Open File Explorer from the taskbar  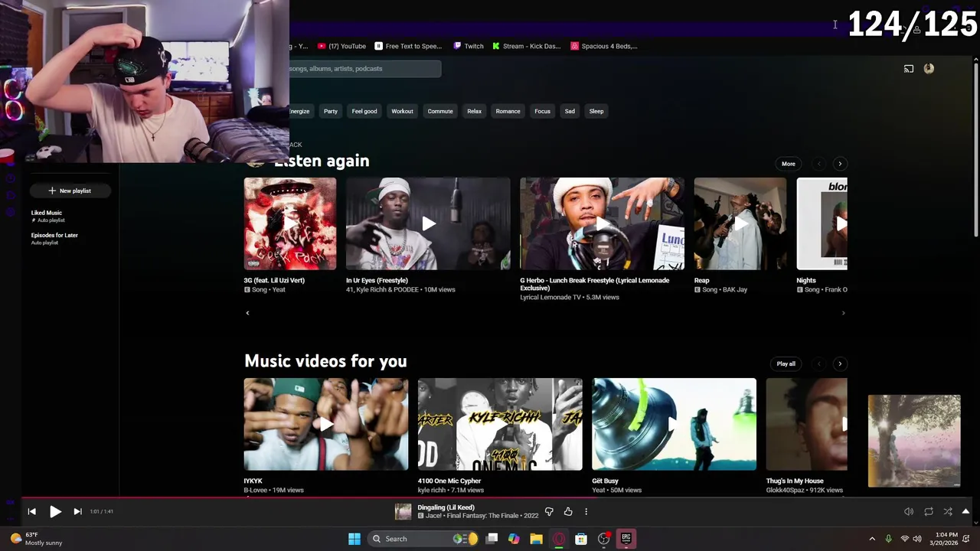[x=536, y=539]
